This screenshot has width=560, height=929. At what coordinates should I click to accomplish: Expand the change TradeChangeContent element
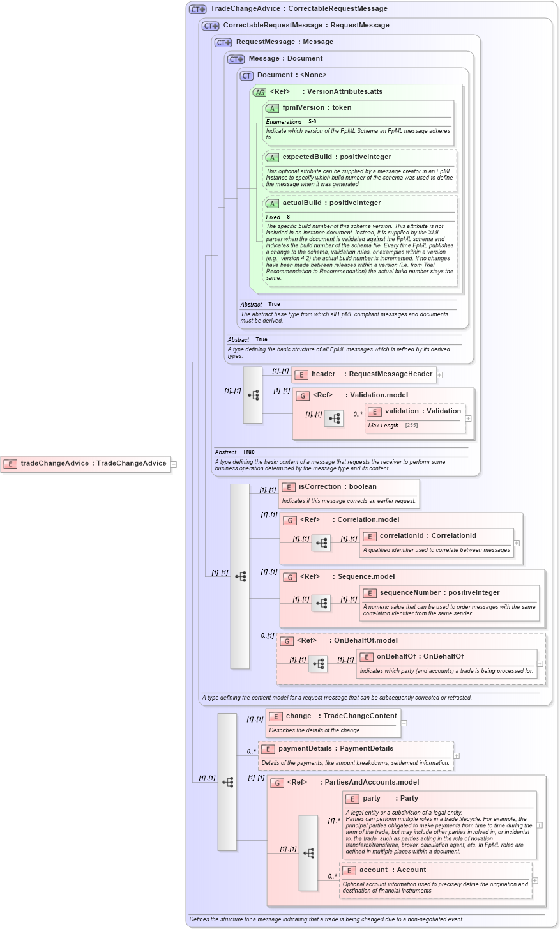[404, 723]
